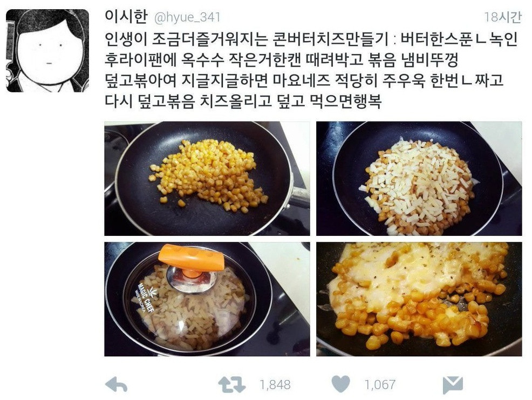Click the 18시간 timestamp

click(x=502, y=17)
